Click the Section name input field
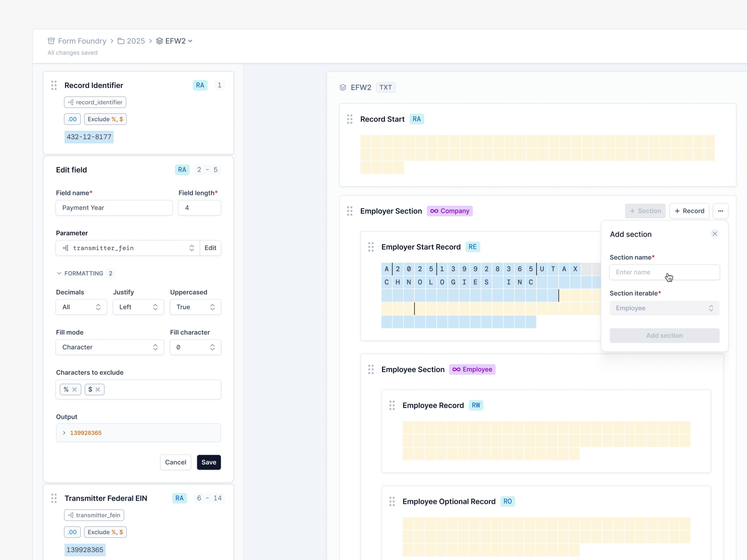This screenshot has height=560, width=747. coord(664,273)
